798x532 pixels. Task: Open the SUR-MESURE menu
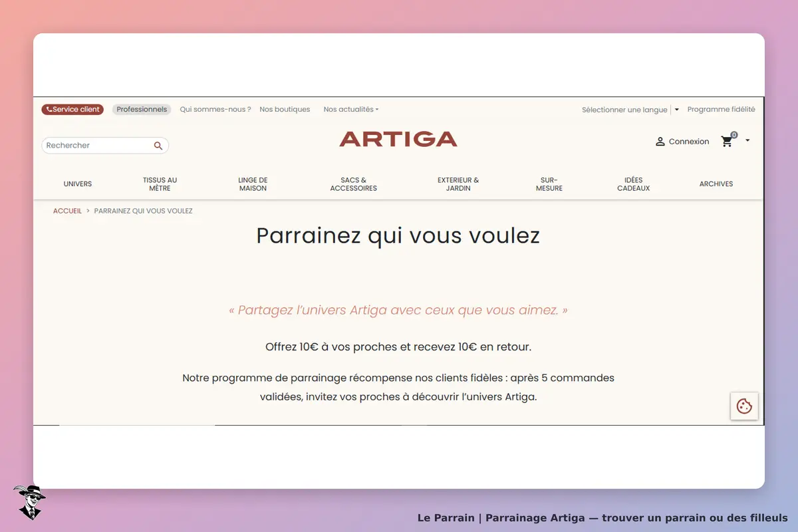(x=549, y=184)
